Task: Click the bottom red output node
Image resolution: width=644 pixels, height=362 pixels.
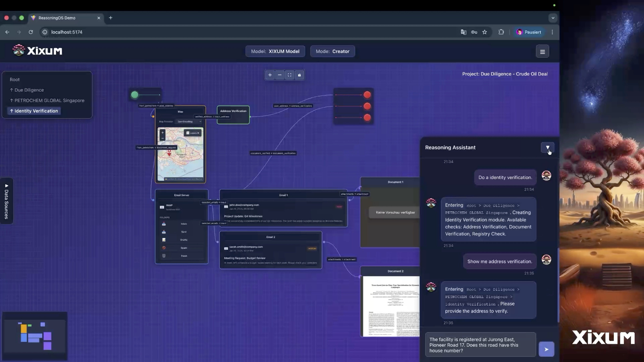Action: (x=367, y=118)
